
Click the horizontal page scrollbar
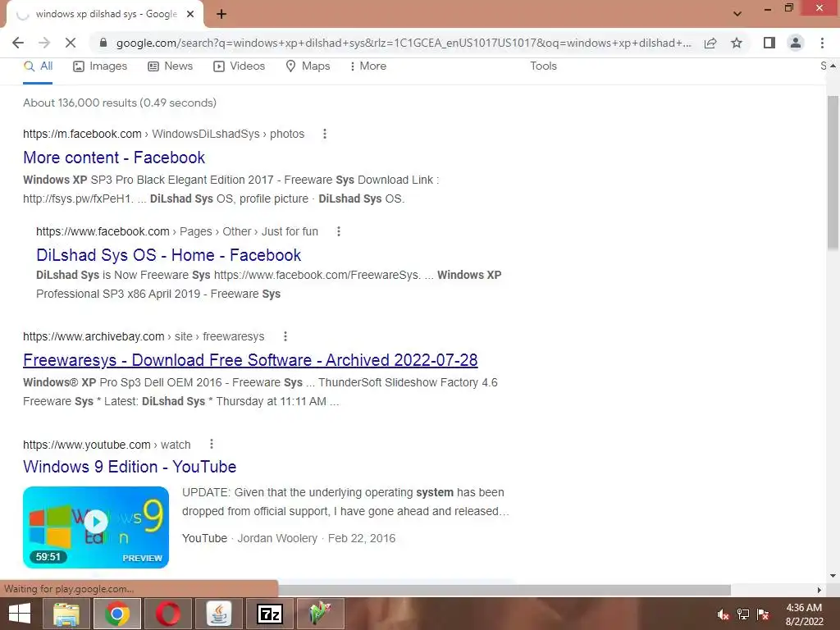pyautogui.click(x=504, y=590)
